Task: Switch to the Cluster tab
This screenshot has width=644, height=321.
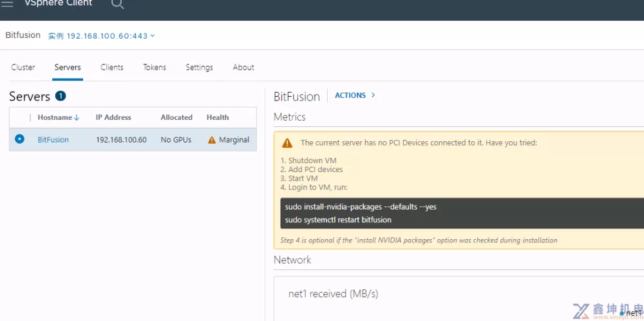Action: click(x=23, y=68)
